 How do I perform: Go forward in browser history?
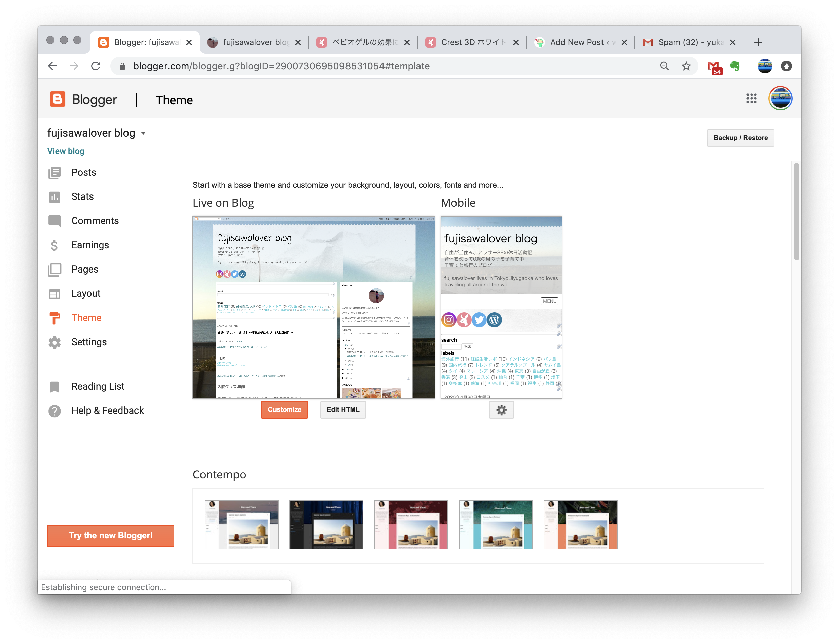coord(74,66)
